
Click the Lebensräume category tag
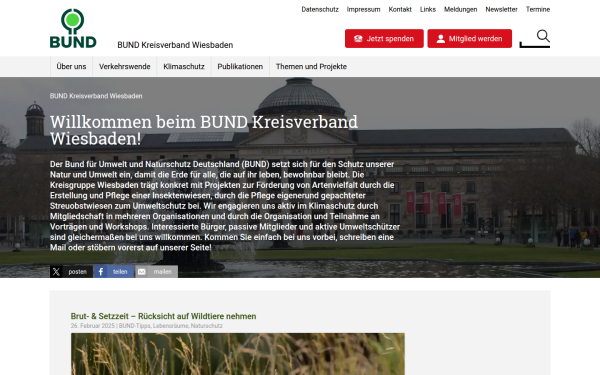tap(171, 326)
